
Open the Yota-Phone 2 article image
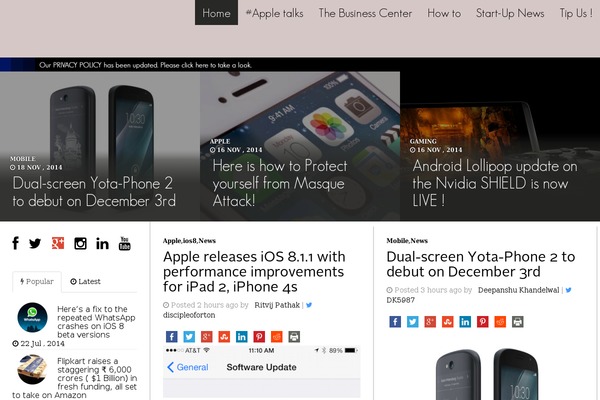pyautogui.click(x=487, y=374)
